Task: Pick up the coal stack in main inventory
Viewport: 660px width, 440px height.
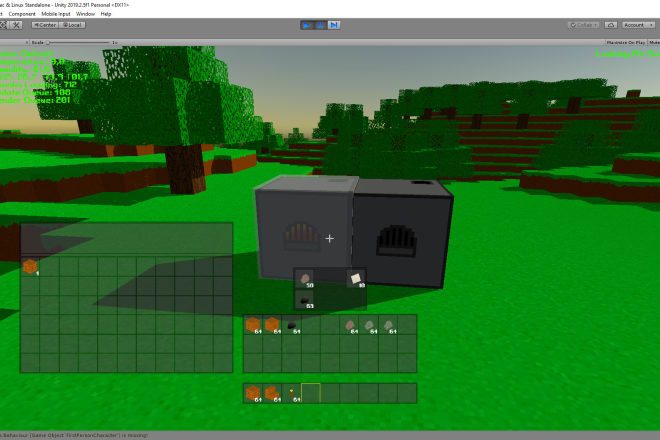Action: (x=292, y=325)
